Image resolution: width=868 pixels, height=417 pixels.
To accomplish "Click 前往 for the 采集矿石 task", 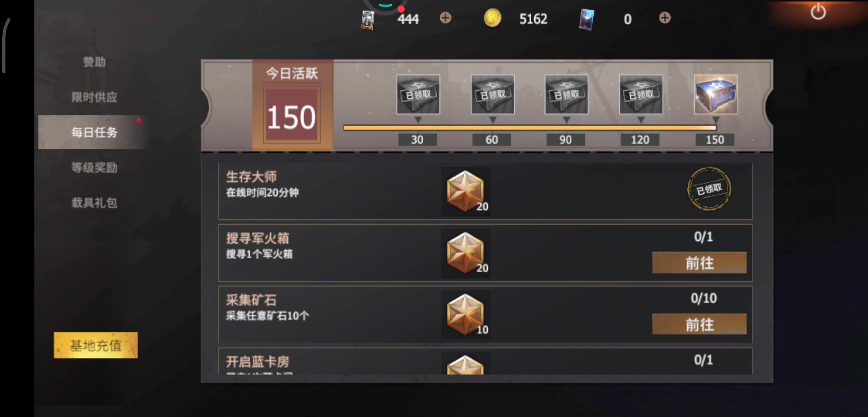I will click(699, 324).
